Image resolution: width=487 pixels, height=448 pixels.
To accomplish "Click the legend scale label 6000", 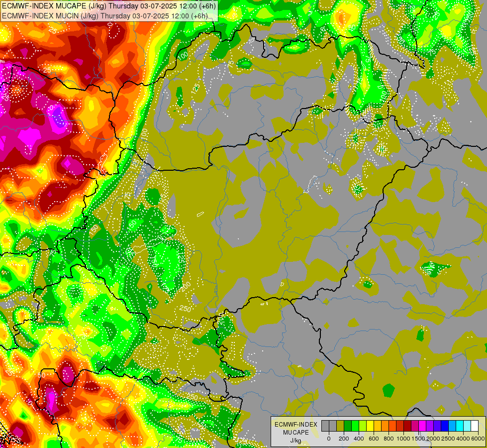I will [x=478, y=439].
